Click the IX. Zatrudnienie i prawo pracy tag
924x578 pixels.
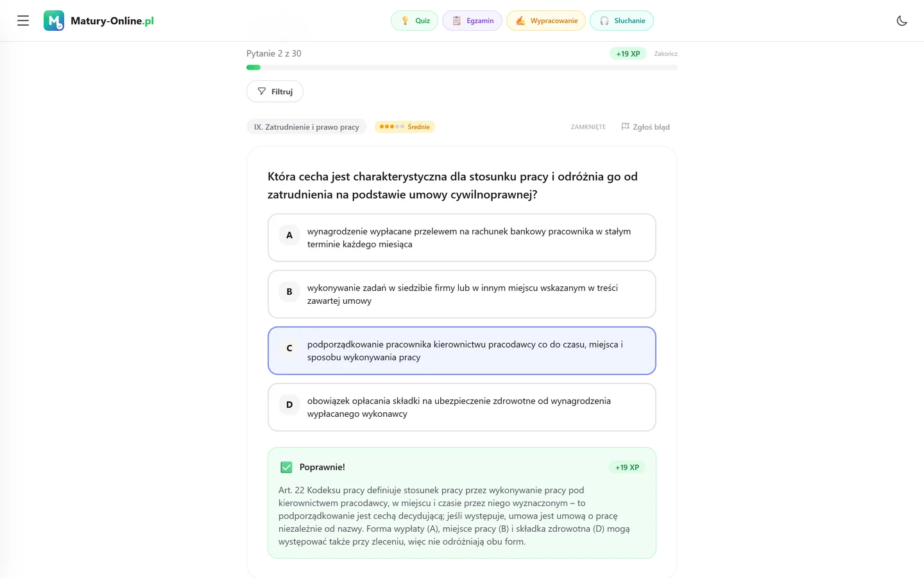tap(307, 127)
